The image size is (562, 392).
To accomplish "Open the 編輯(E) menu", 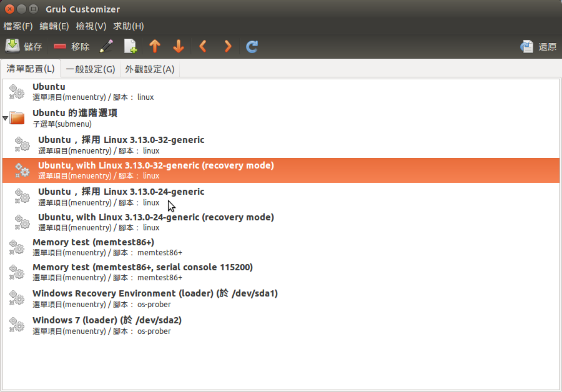I will click(x=54, y=26).
